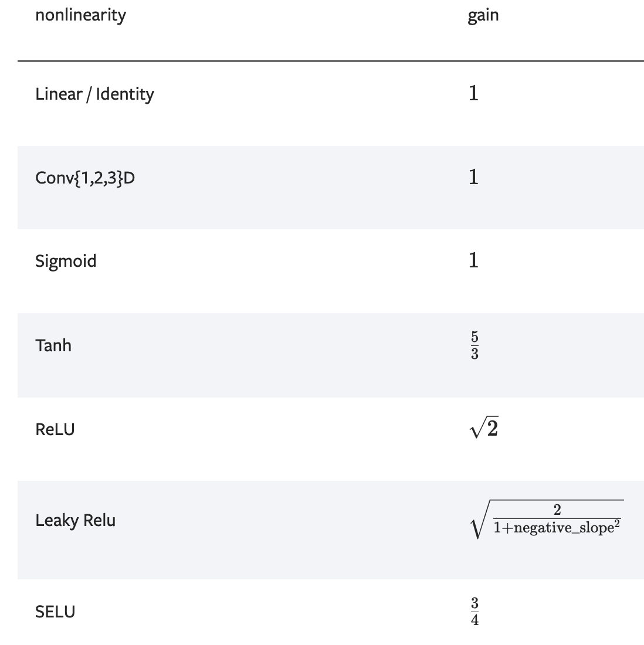The image size is (644, 645).
Task: Click the word "Linear" in the first row
Action: [58, 94]
